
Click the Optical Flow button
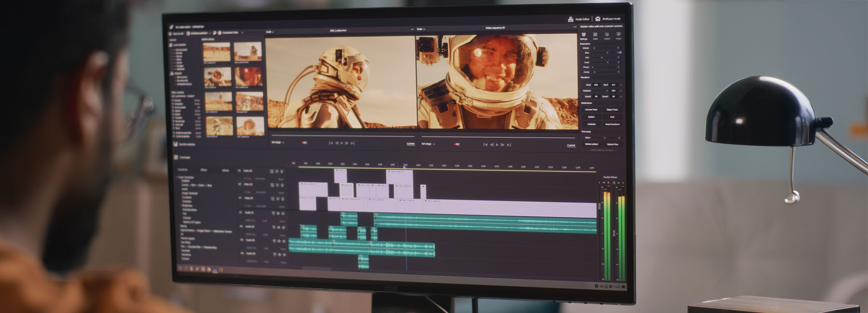(x=612, y=144)
